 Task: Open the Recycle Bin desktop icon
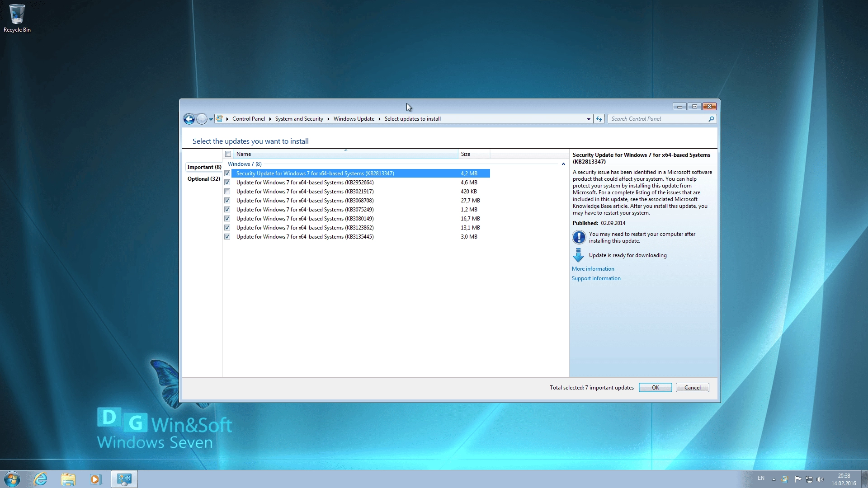(x=17, y=18)
